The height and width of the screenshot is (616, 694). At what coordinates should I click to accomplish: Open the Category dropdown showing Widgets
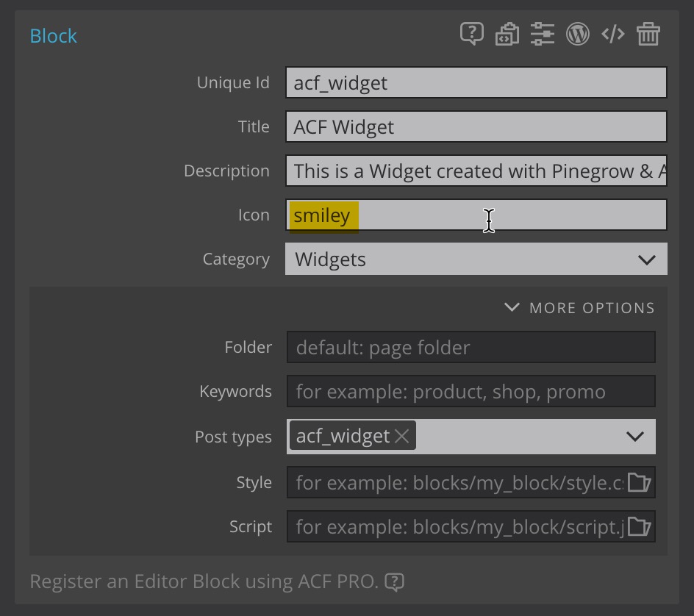(476, 259)
